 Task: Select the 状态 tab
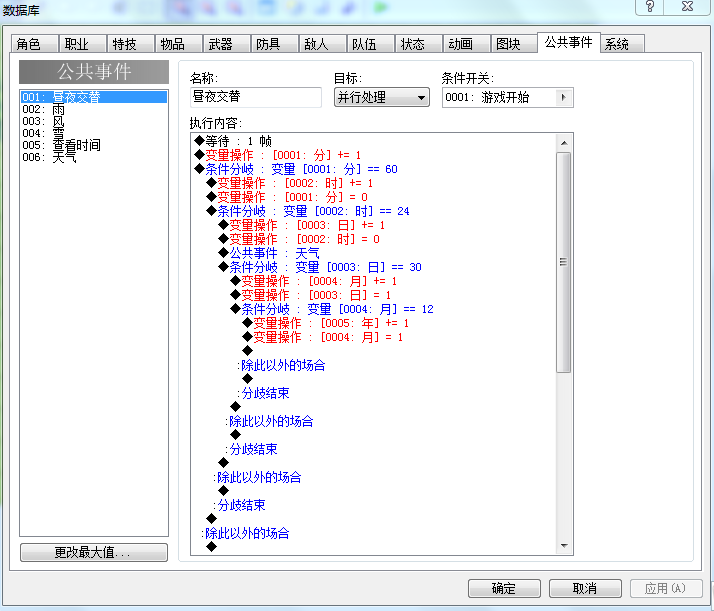[x=419, y=44]
